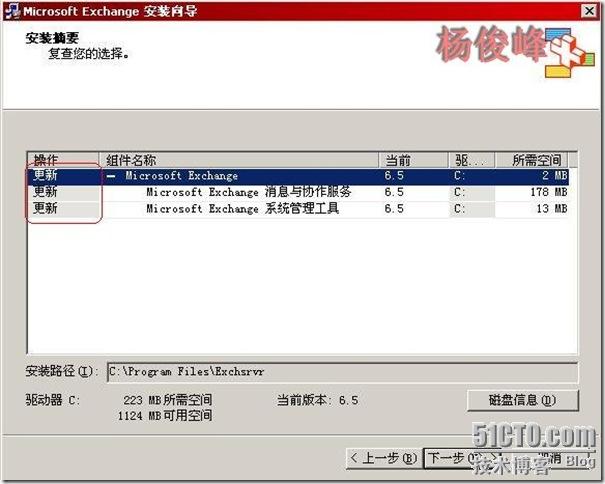Open action dropdown for top Microsoft Exchange row
Viewport: 605px width, 484px height.
click(63, 176)
